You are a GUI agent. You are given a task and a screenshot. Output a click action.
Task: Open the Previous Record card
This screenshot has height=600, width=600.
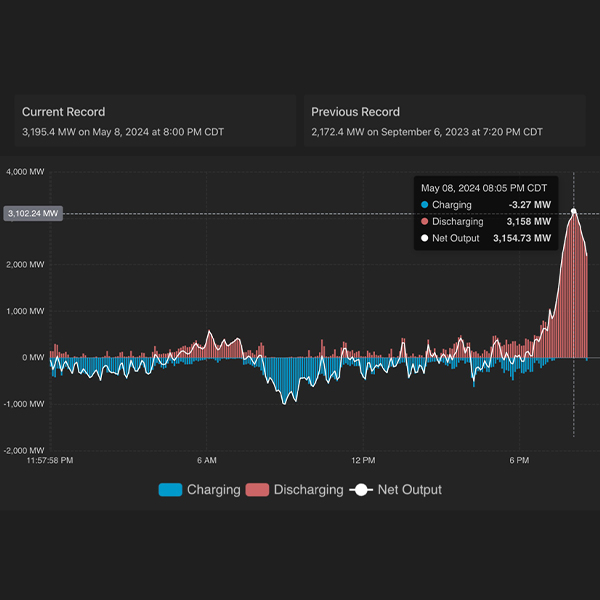444,121
